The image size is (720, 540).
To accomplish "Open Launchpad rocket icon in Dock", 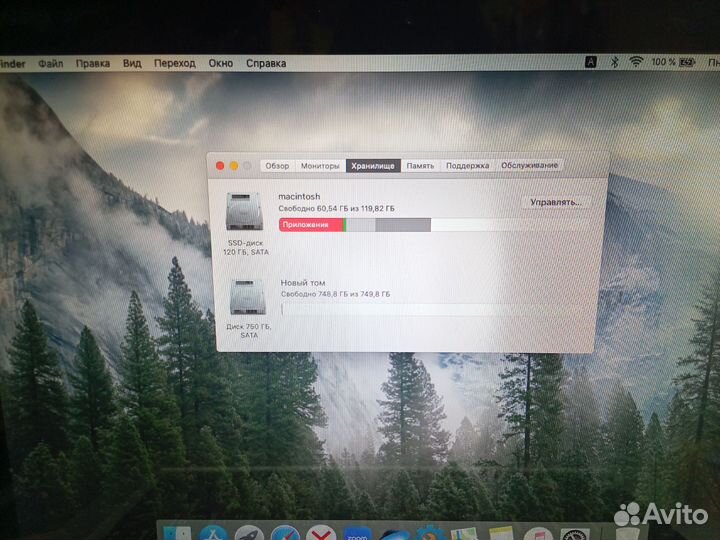I will (249, 533).
